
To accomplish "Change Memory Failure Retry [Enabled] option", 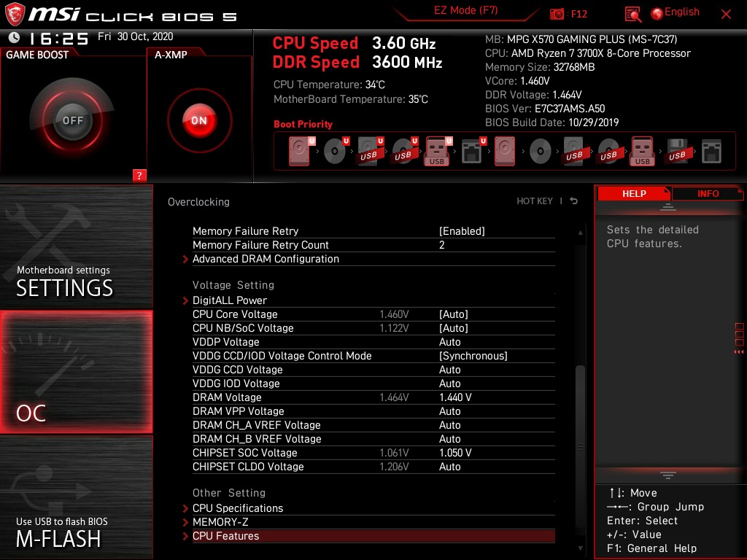I will (462, 231).
